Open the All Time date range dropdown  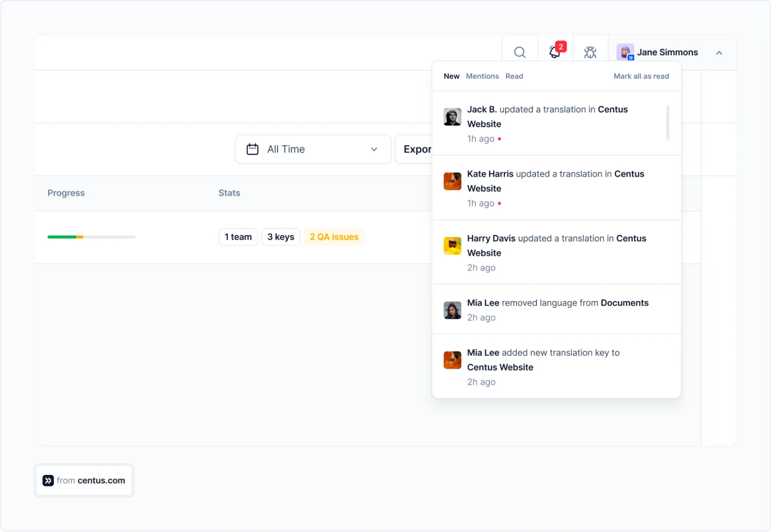pos(312,149)
